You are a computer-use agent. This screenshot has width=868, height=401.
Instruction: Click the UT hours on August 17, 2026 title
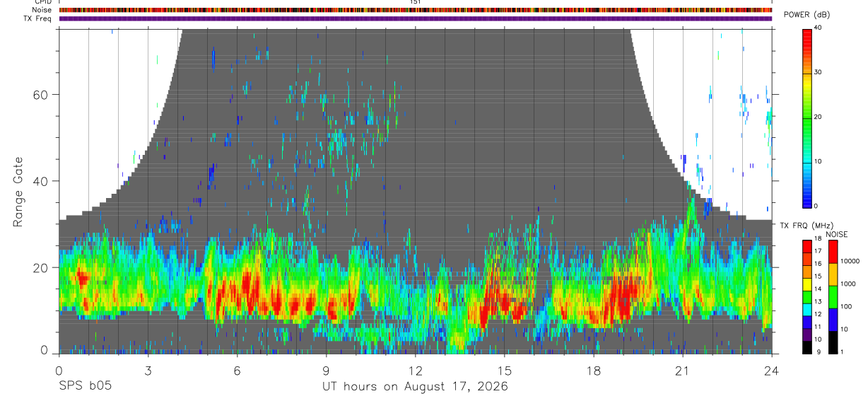[x=415, y=387]
